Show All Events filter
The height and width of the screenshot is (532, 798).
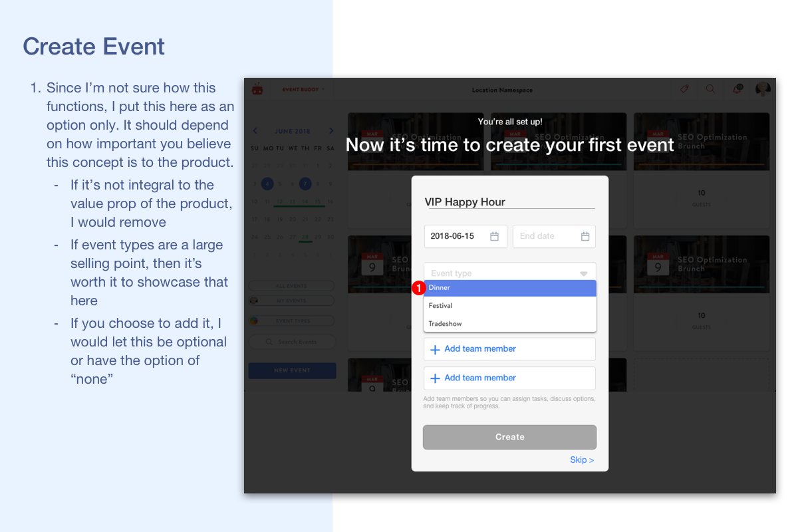coord(291,286)
